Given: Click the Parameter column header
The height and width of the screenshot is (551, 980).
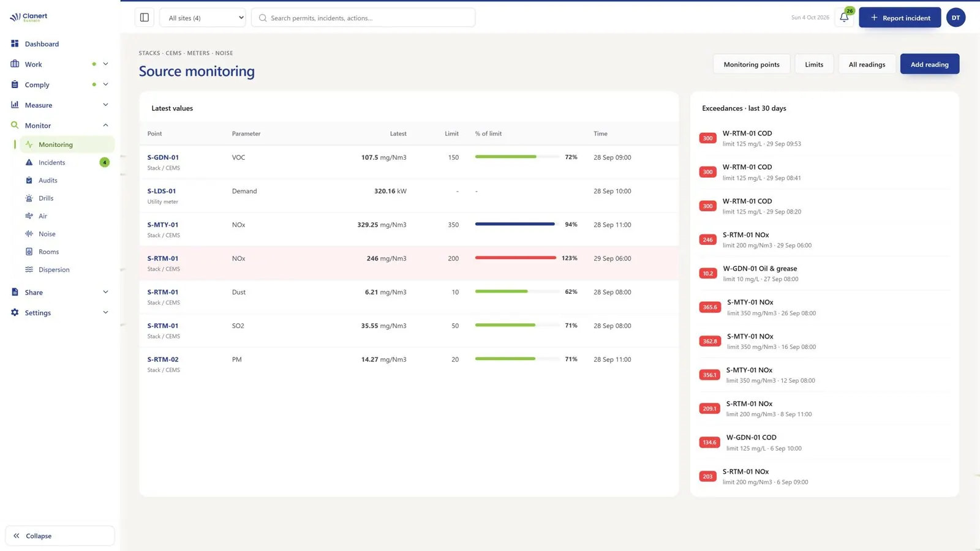Looking at the screenshot, I should pos(246,133).
